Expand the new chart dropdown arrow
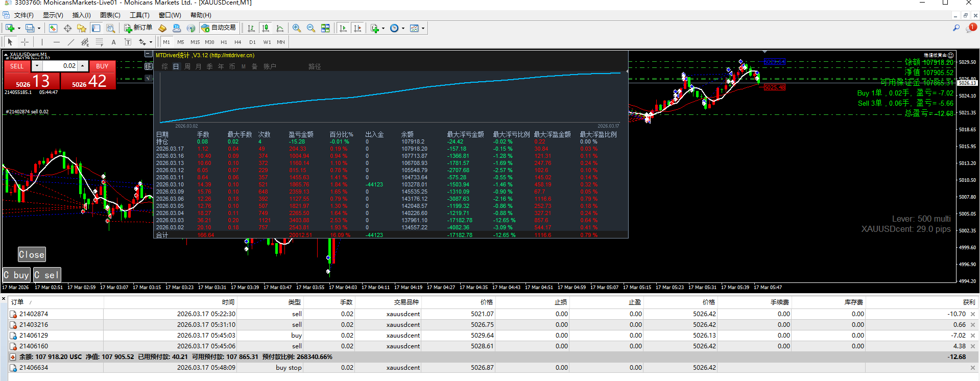Screen dimensions: 980x381 (19, 28)
